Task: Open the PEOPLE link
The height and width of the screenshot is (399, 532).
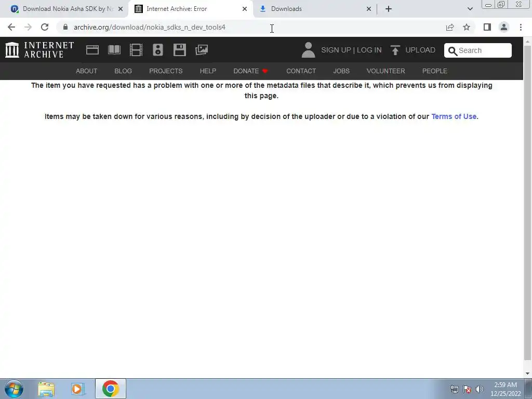Action: (x=435, y=71)
